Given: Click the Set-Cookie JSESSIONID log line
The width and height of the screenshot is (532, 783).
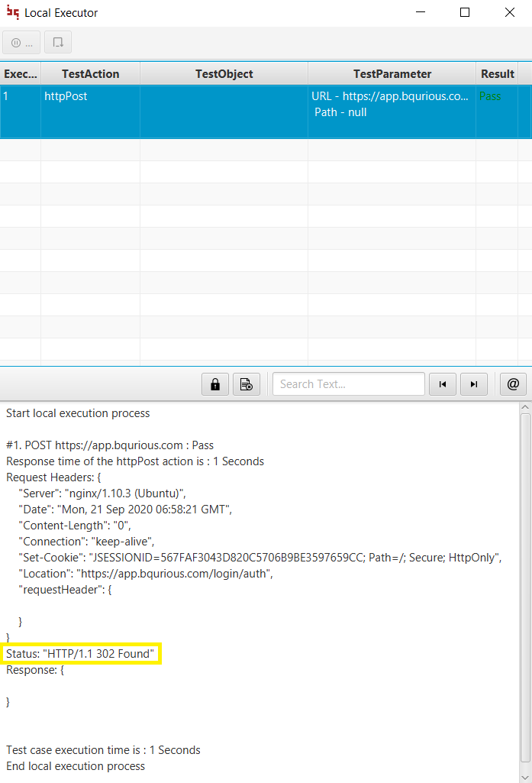Looking at the screenshot, I should point(260,558).
